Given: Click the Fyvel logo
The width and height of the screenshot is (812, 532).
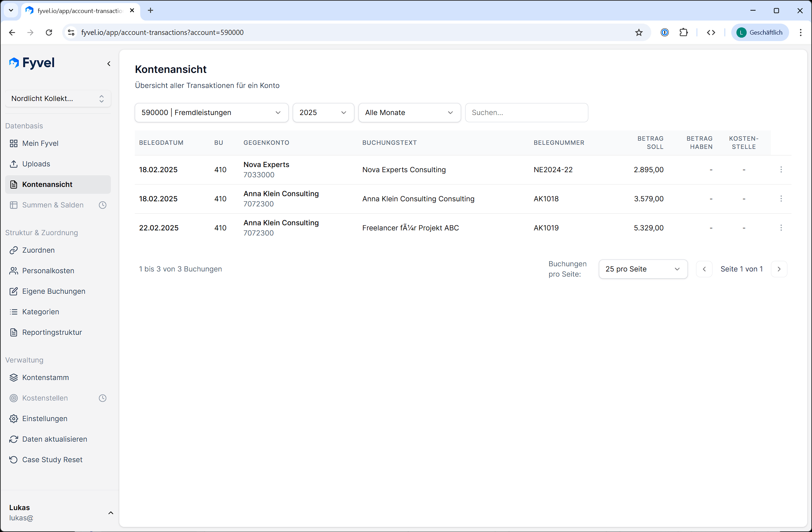Looking at the screenshot, I should tap(32, 63).
